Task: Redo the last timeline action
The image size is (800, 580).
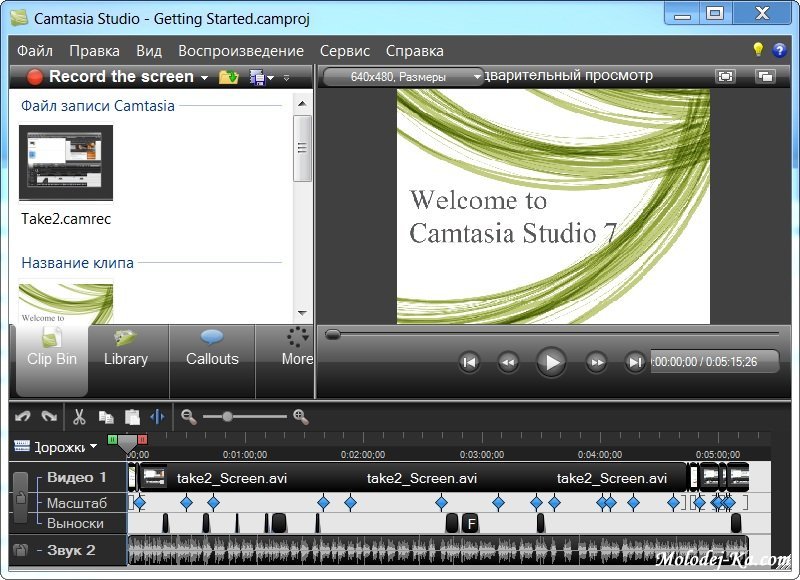Action: click(x=49, y=417)
